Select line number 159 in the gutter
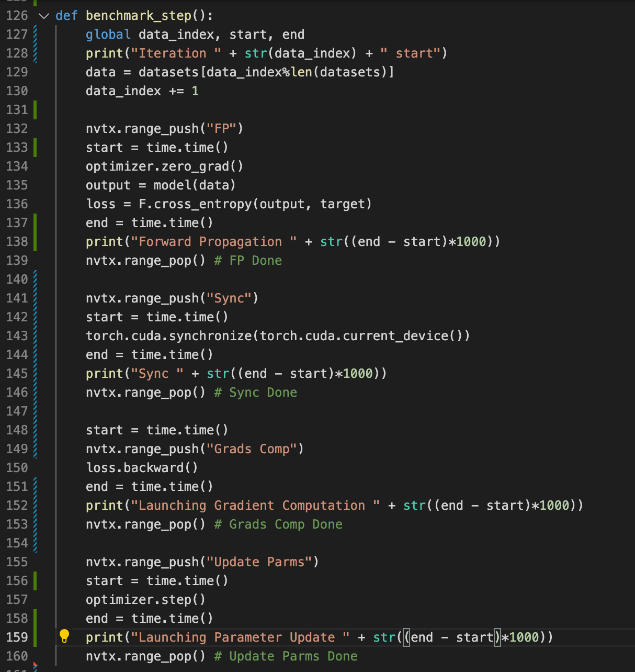635x672 pixels. (x=17, y=637)
